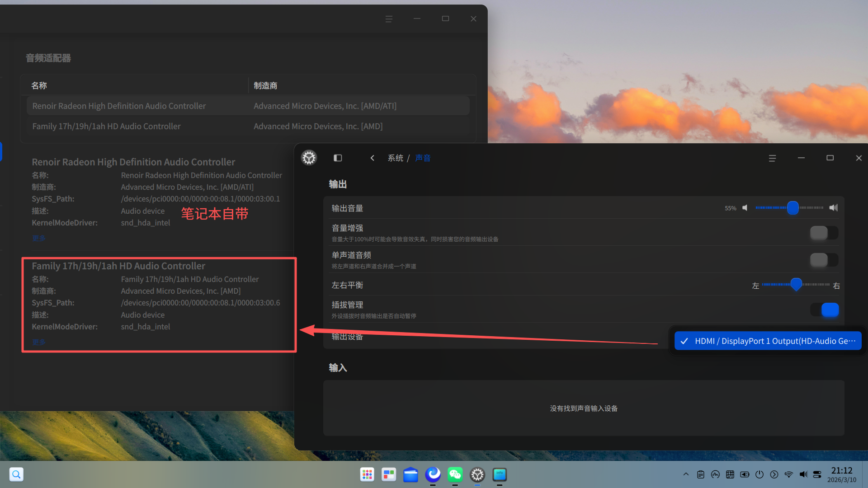The image size is (868, 488).
Task: Click the back arrow in settings
Action: click(x=372, y=158)
